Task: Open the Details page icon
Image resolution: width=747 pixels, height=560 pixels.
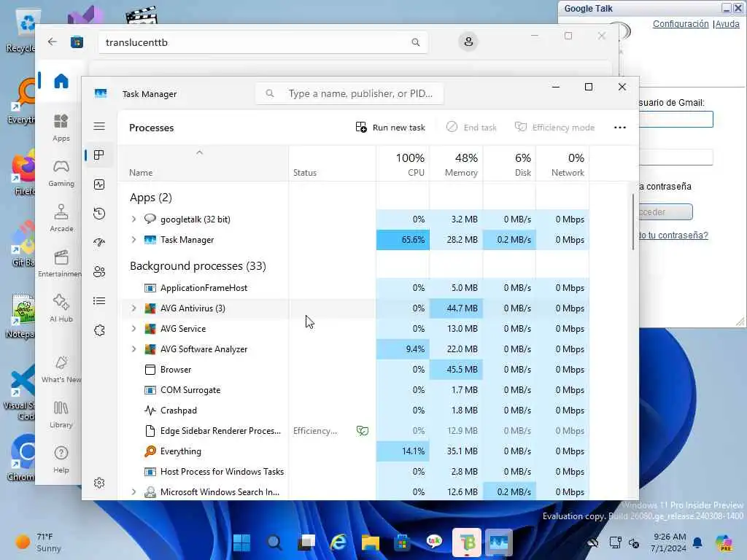Action: point(99,301)
